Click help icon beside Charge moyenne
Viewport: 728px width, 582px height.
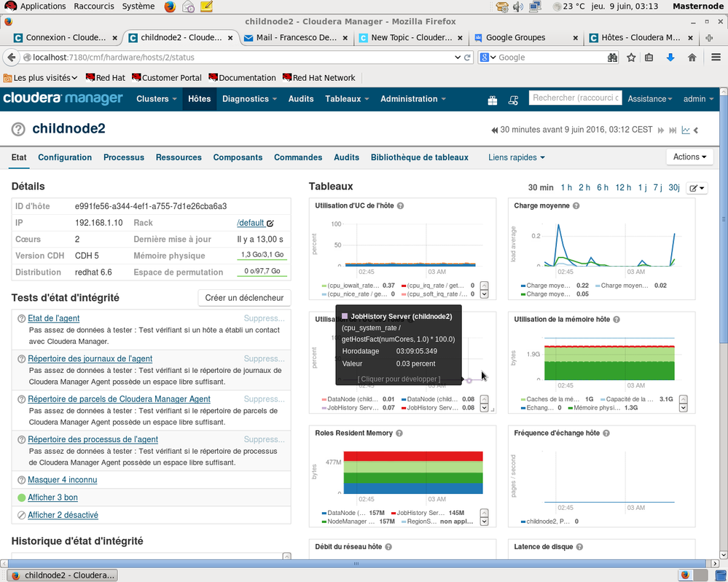[x=576, y=206]
